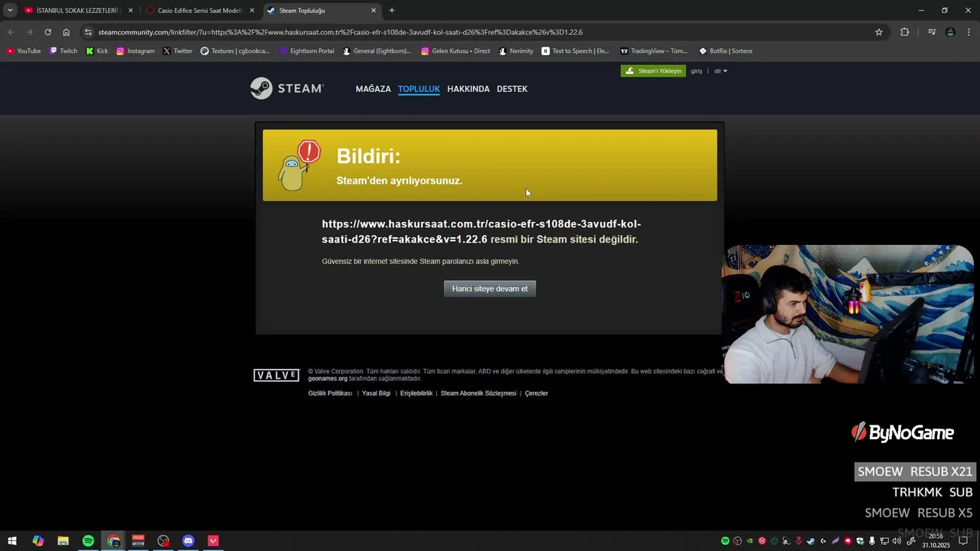Open the Windows notification center icon
The image size is (980, 551).
pos(964,541)
